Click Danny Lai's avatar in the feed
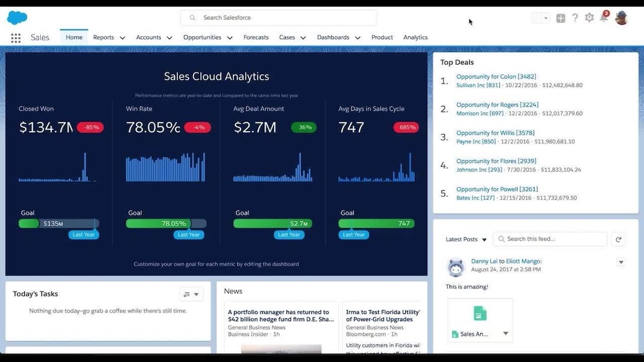Image resolution: width=644 pixels, height=362 pixels. (x=456, y=267)
